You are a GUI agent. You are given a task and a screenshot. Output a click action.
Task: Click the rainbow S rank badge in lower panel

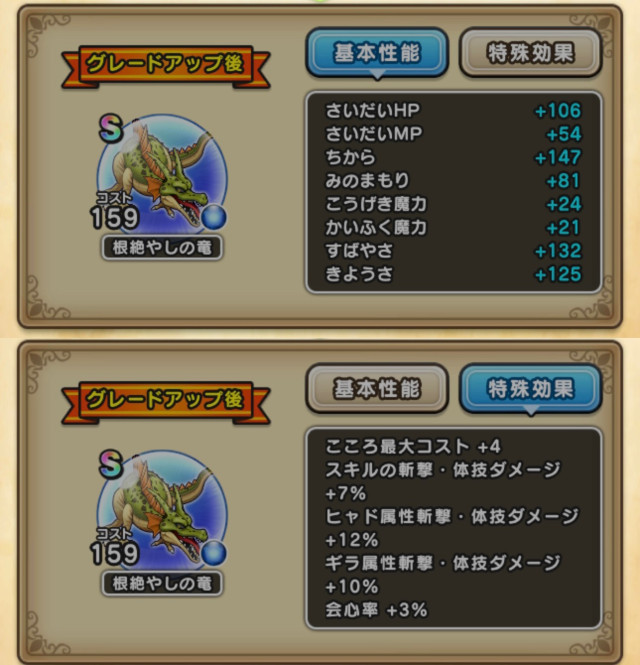coord(111,464)
